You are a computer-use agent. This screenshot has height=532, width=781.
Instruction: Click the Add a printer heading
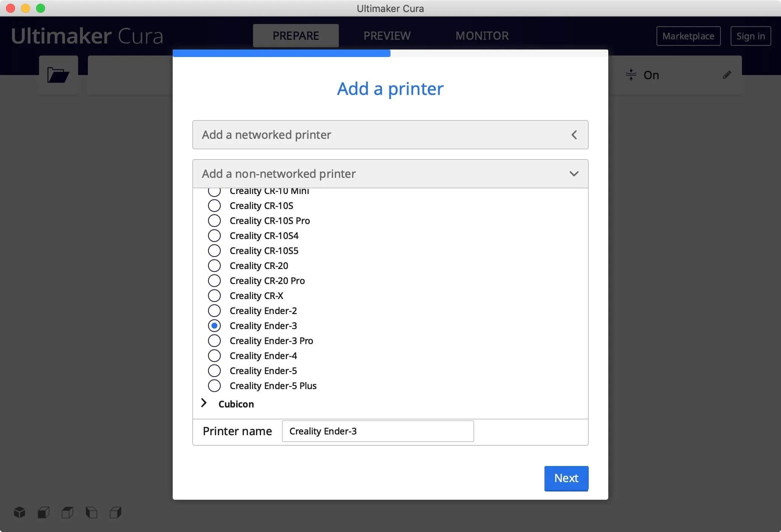[x=390, y=89]
